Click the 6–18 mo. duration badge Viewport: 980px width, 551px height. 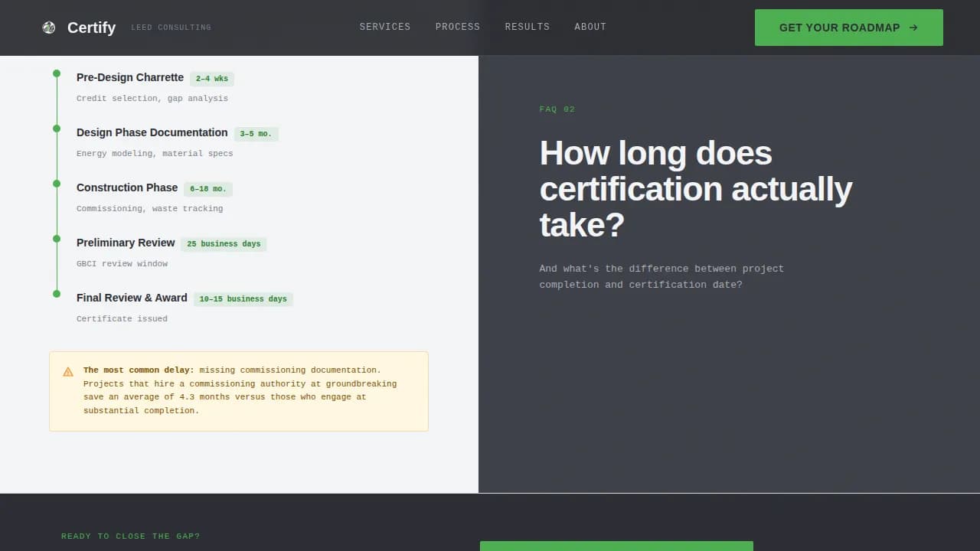(208, 189)
